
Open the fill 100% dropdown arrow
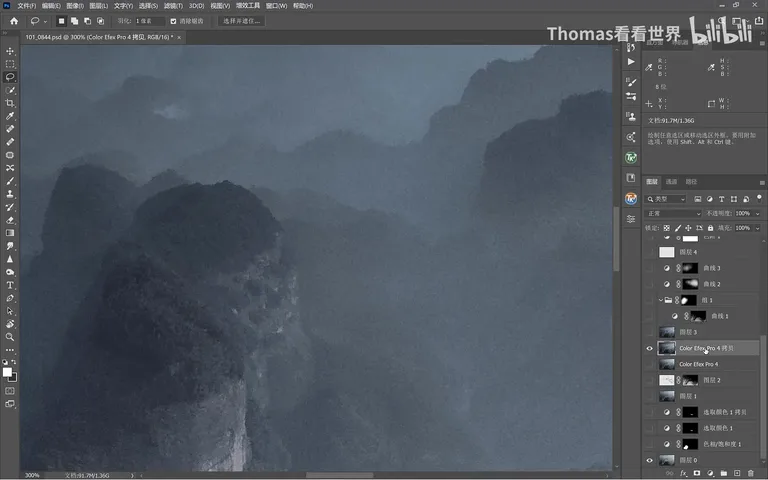(x=757, y=228)
